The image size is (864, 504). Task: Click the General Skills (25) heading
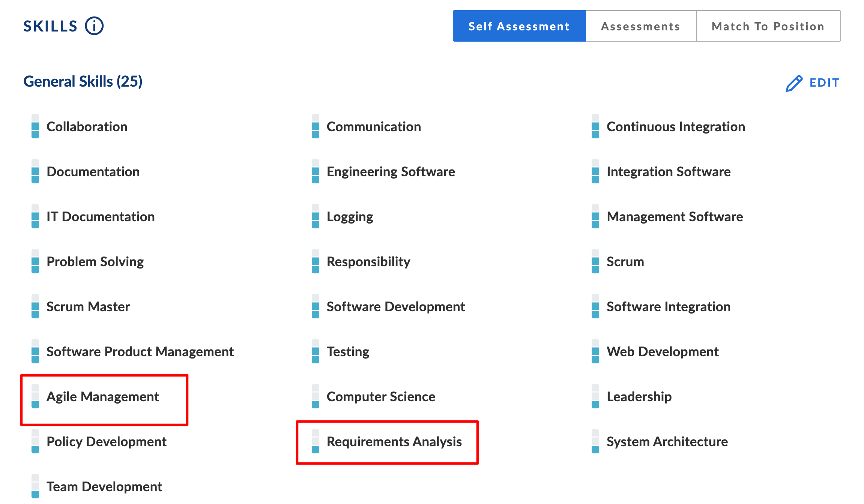pyautogui.click(x=83, y=81)
